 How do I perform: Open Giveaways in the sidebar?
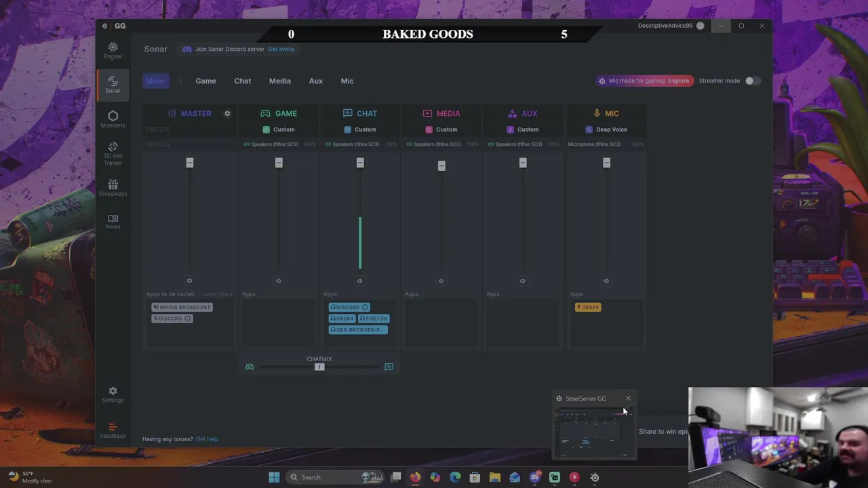coord(113,188)
